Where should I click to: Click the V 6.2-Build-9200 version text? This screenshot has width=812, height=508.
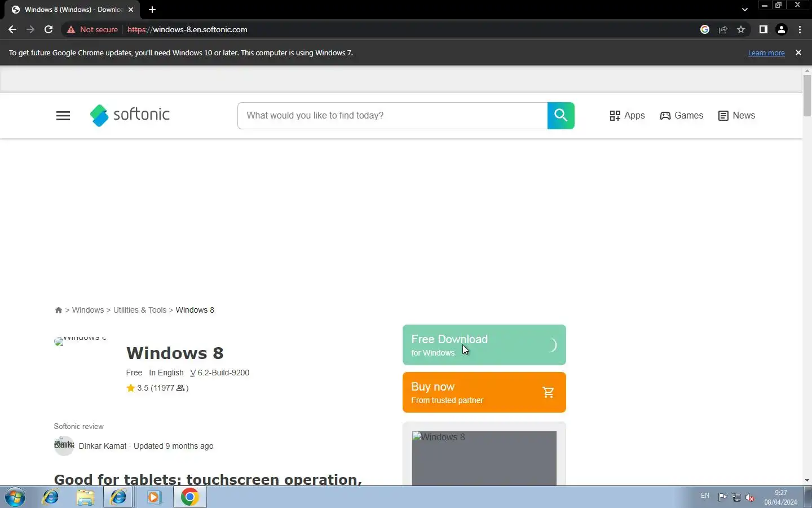coord(220,373)
